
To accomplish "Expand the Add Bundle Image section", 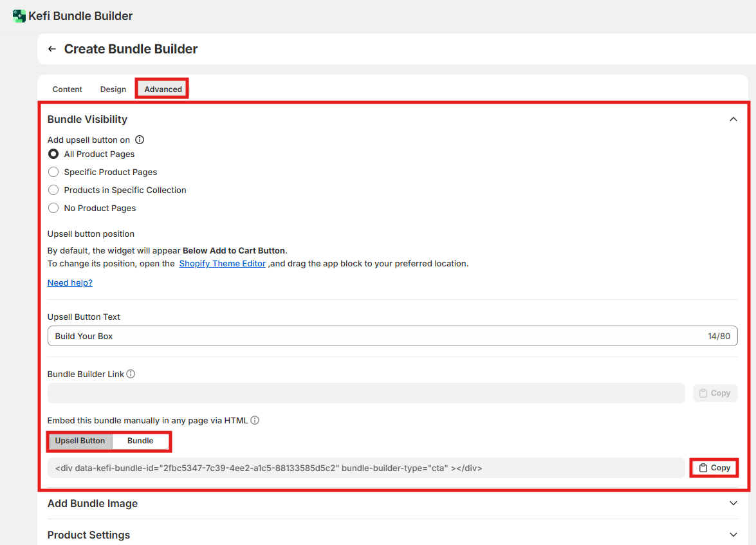I will click(733, 503).
